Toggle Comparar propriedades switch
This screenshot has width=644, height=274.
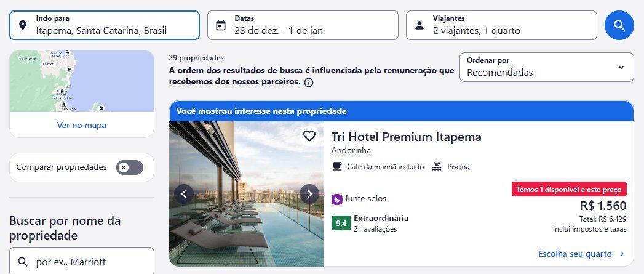pos(129,167)
